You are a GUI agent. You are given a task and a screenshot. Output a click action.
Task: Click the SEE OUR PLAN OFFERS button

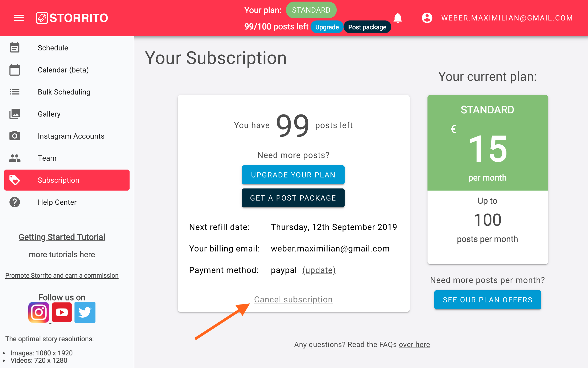(x=488, y=299)
